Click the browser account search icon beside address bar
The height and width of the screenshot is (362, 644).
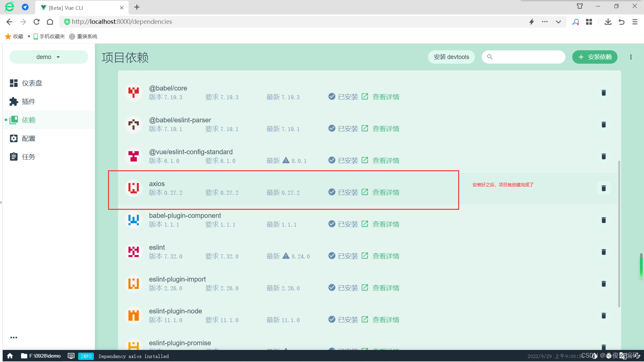point(576,22)
